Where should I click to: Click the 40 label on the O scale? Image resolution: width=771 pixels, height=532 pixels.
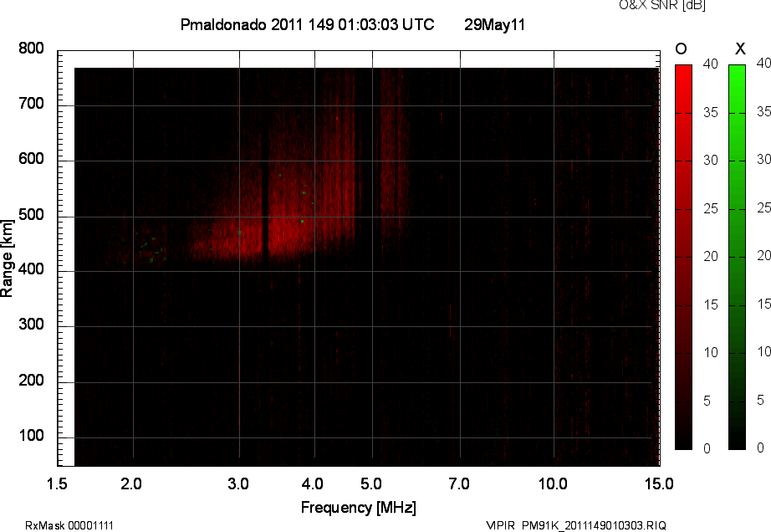pyautogui.click(x=711, y=64)
